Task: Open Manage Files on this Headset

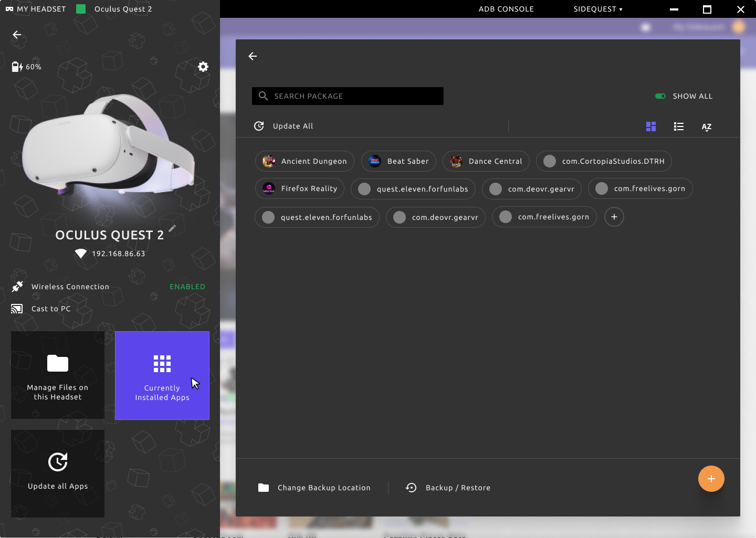Action: (58, 375)
